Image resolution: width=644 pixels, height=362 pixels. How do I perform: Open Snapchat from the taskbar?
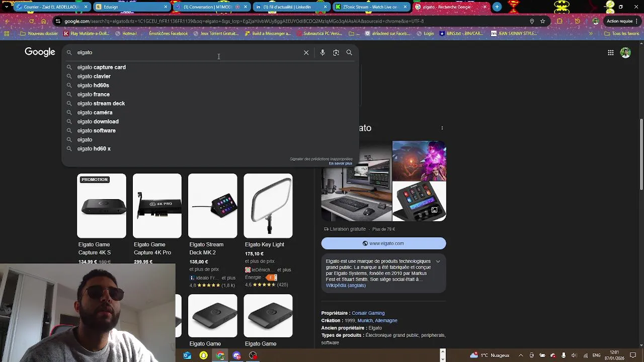pos(203,355)
